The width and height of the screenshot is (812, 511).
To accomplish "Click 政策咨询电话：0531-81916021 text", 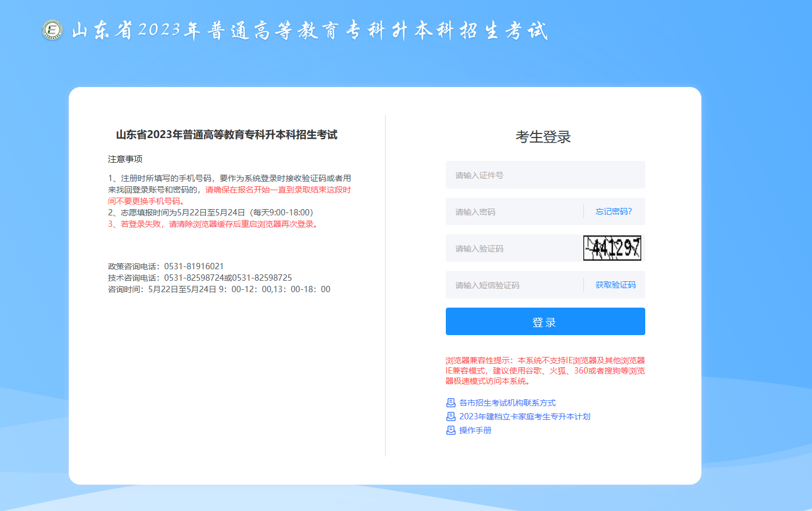I will [166, 266].
